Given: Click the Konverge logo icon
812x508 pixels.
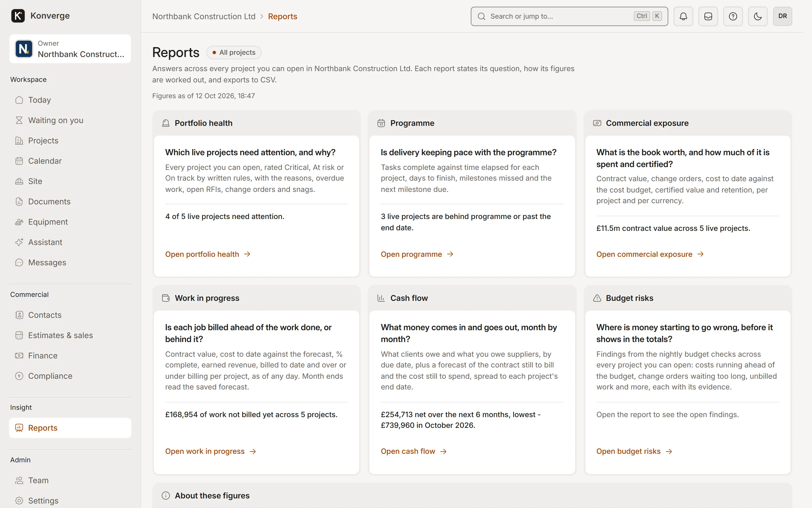Looking at the screenshot, I should (x=18, y=16).
